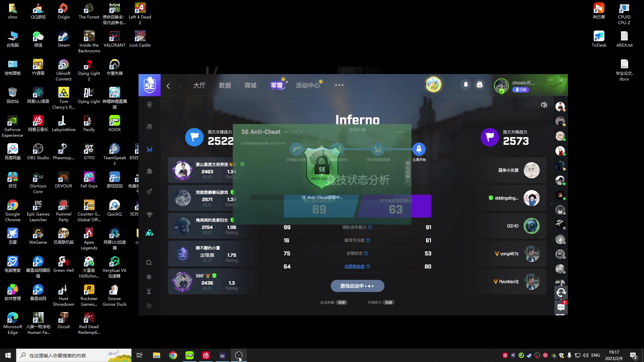This screenshot has height=362, width=644.
Task: Click the notification bell icon
Action: [x=466, y=85]
